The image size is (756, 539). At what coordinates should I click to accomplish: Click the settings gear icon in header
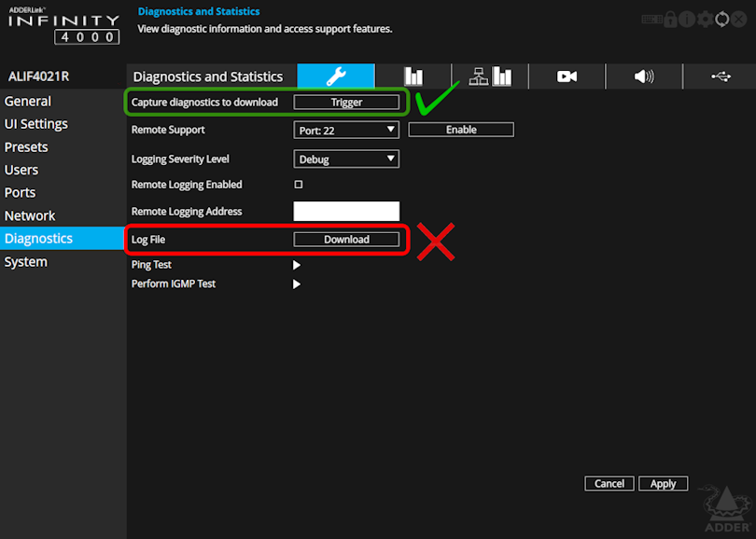pyautogui.click(x=705, y=19)
